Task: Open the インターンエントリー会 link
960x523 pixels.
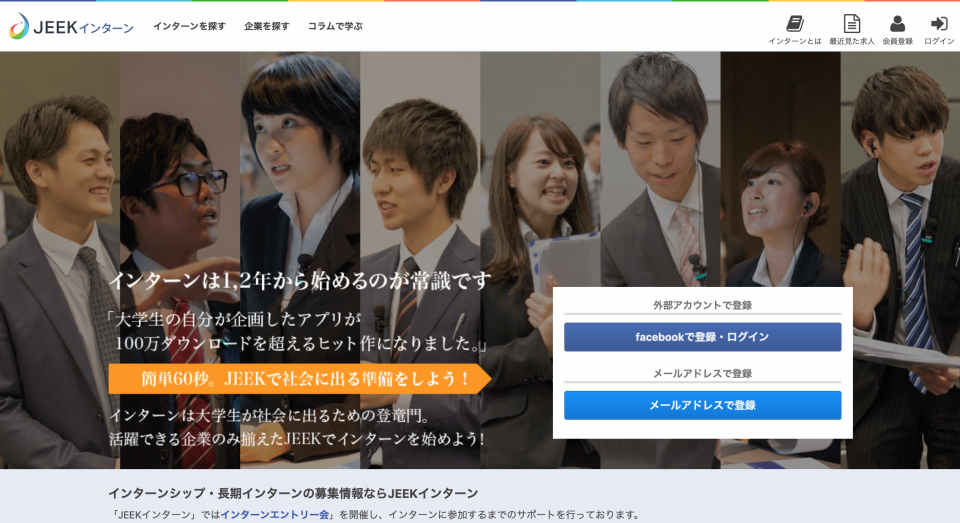Action: (275, 514)
